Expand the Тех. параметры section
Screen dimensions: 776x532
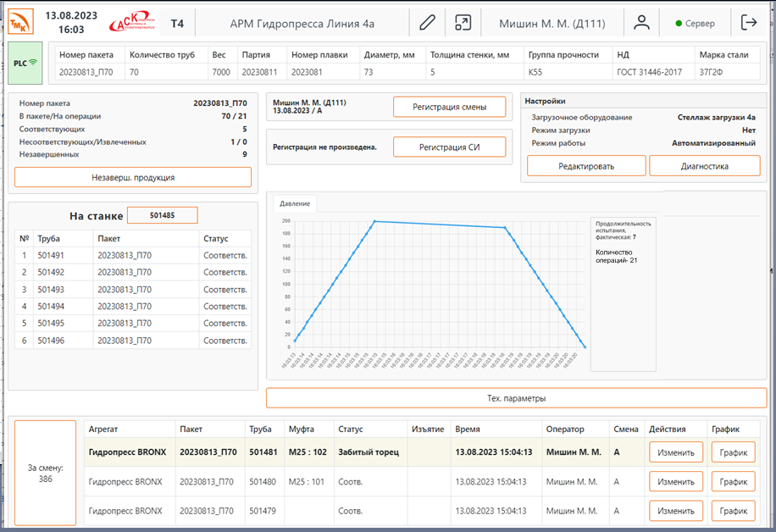click(515, 398)
